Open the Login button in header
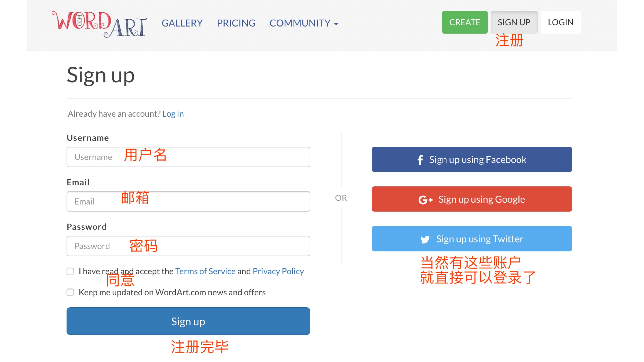Screen dimensions: 644x362 pos(561,22)
